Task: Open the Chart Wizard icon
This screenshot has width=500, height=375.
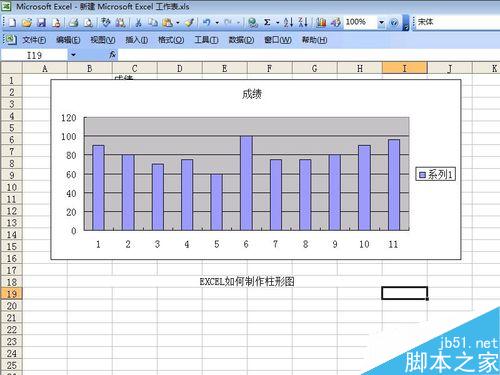Action: (x=321, y=23)
